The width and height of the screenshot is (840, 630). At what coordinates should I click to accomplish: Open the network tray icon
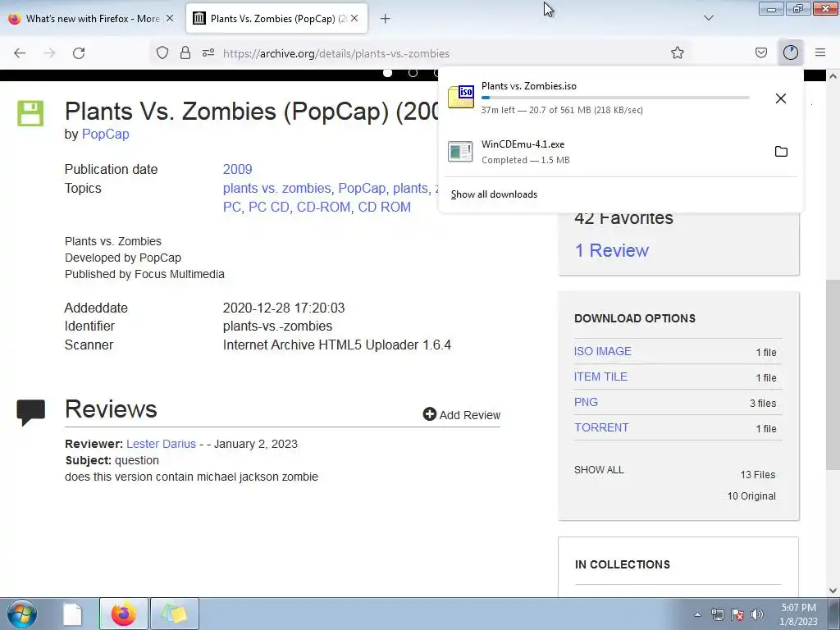click(x=717, y=614)
